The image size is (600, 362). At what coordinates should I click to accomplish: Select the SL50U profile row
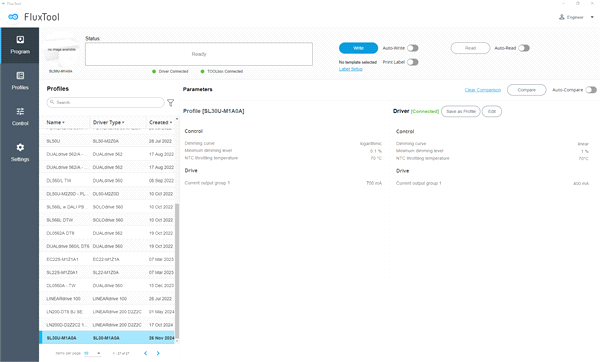tap(107, 141)
